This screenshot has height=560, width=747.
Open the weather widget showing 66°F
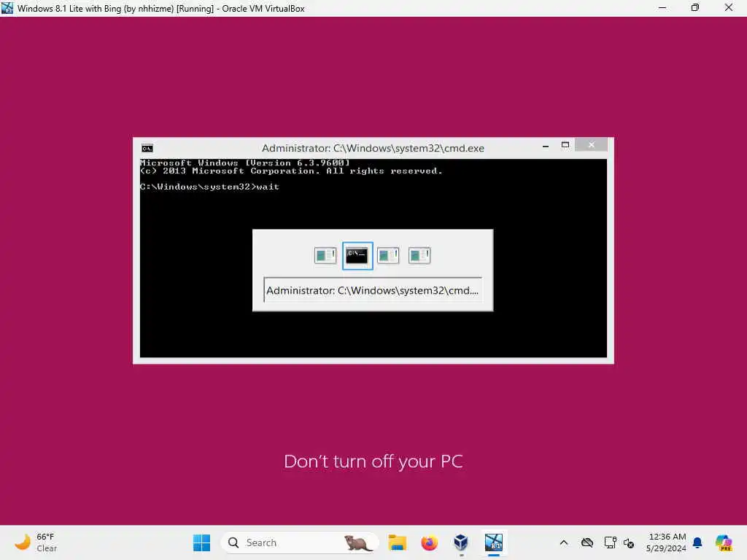pos(36,542)
